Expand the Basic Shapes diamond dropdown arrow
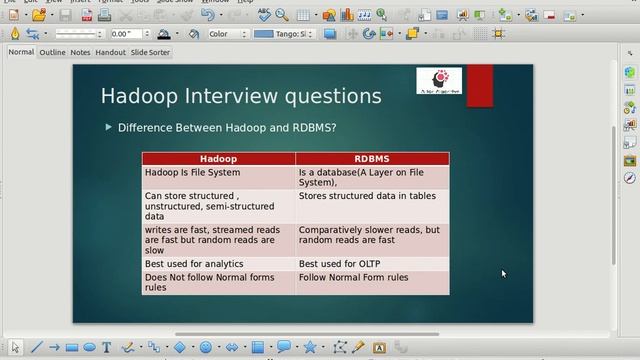 pos(193,347)
